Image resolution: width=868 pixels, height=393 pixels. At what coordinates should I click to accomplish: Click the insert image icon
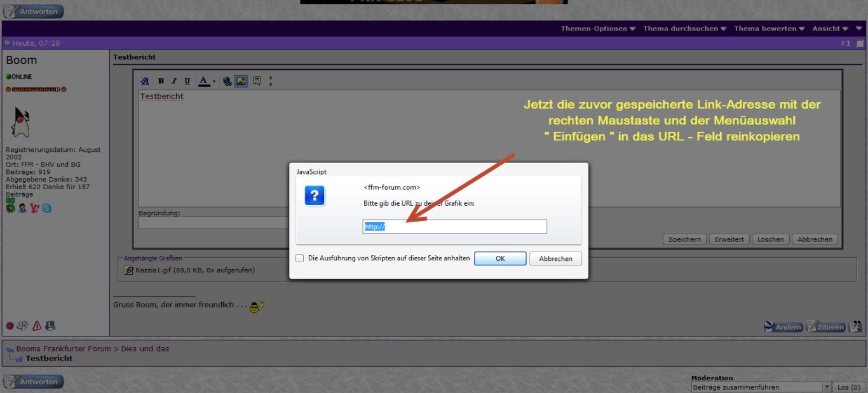pos(241,81)
